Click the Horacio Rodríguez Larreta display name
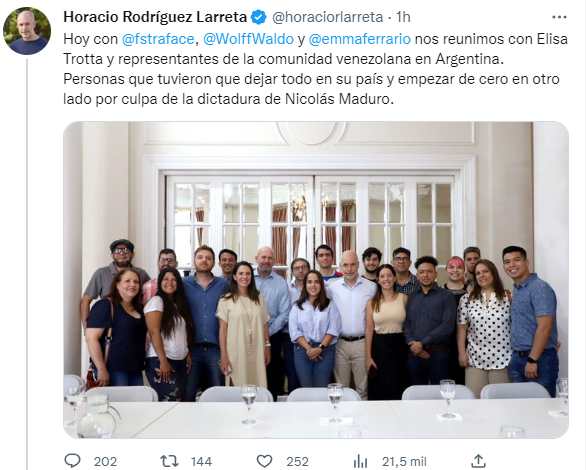586x470 pixels. (155, 17)
